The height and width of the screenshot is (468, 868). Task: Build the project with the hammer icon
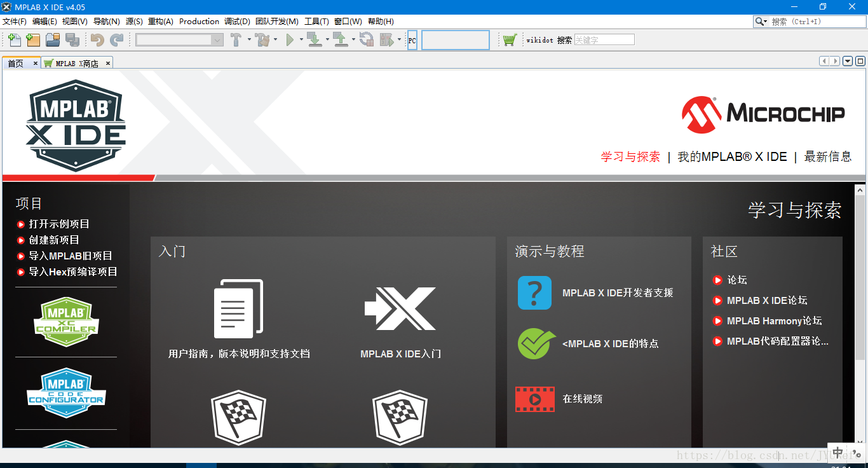236,40
